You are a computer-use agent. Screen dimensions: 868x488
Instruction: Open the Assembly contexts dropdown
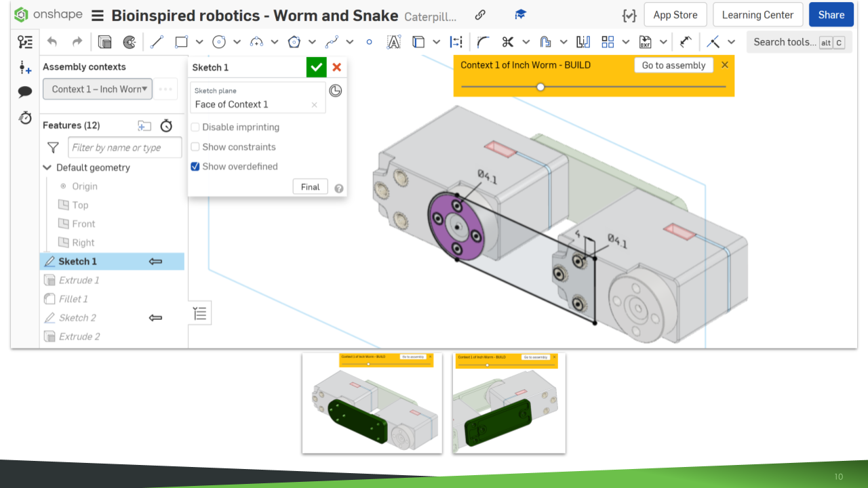click(x=97, y=89)
